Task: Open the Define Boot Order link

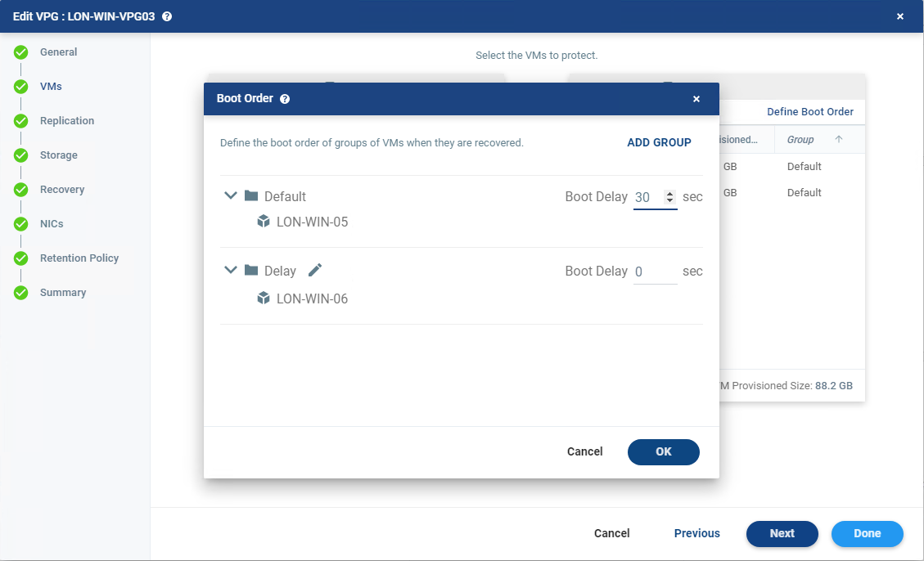Action: [x=809, y=112]
